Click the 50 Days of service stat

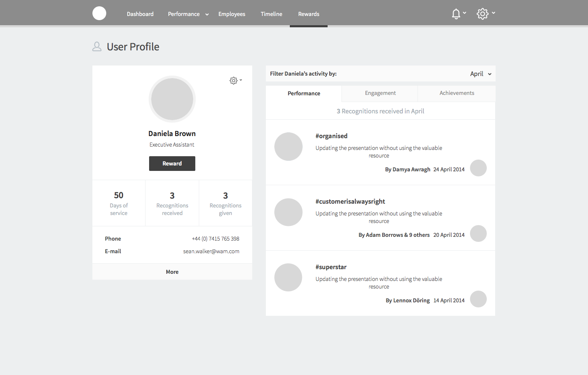119,203
